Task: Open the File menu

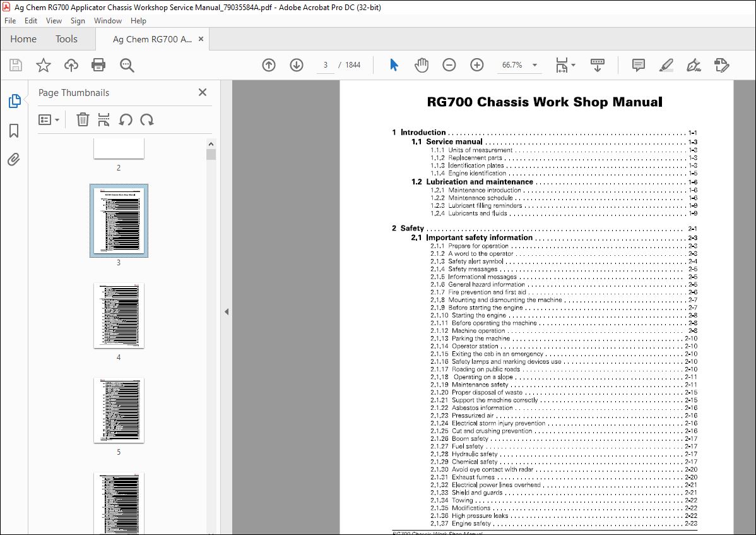Action: pyautogui.click(x=10, y=21)
